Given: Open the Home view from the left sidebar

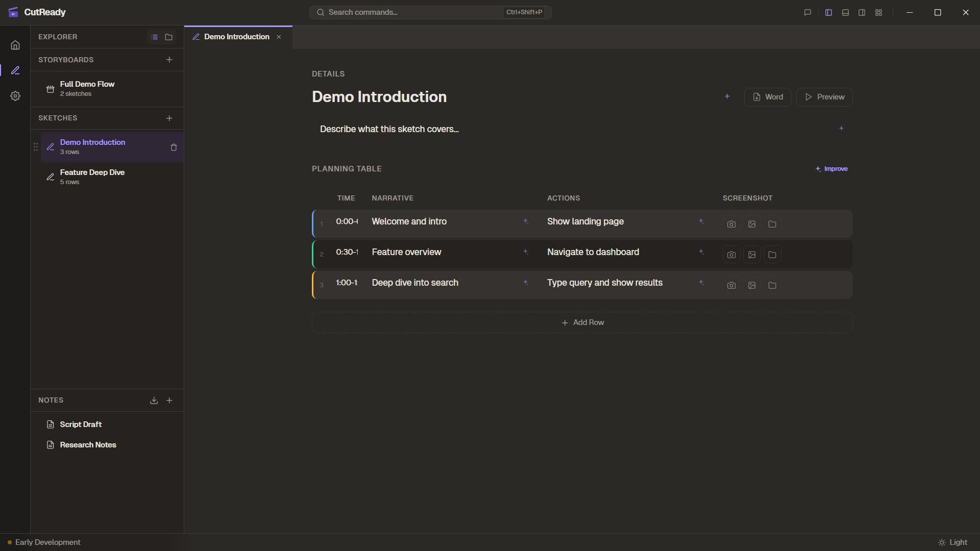Looking at the screenshot, I should pos(15,45).
